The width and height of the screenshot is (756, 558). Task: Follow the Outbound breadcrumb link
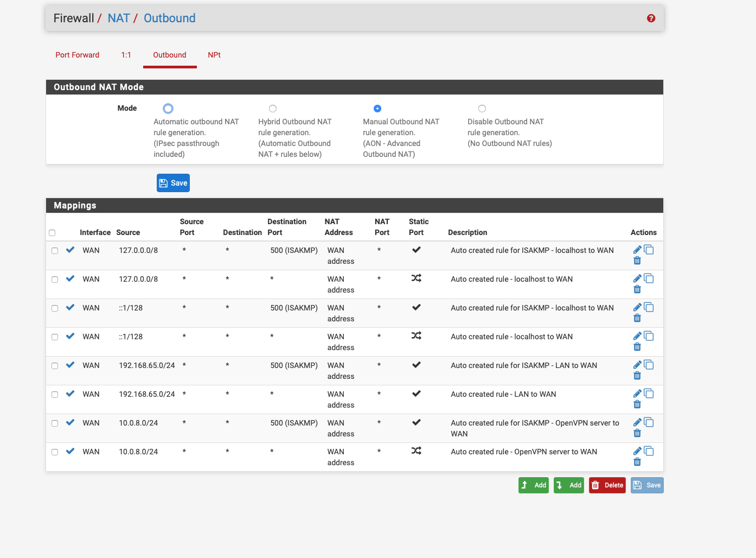point(170,18)
